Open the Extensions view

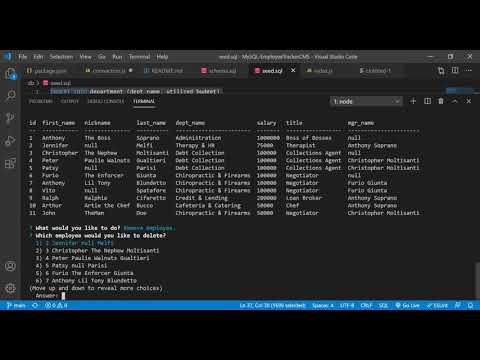click(11, 163)
